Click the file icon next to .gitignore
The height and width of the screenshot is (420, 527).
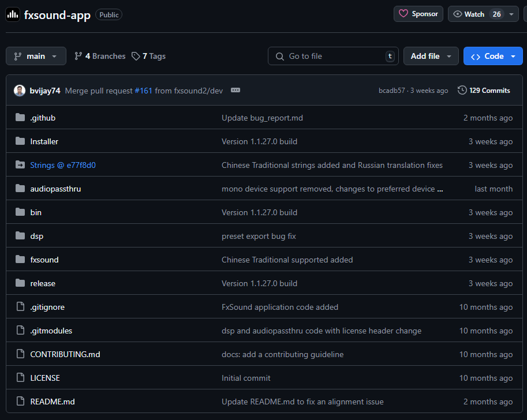click(21, 306)
